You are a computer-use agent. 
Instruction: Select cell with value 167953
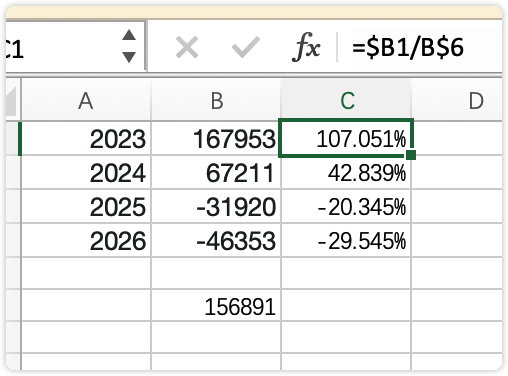click(216, 138)
